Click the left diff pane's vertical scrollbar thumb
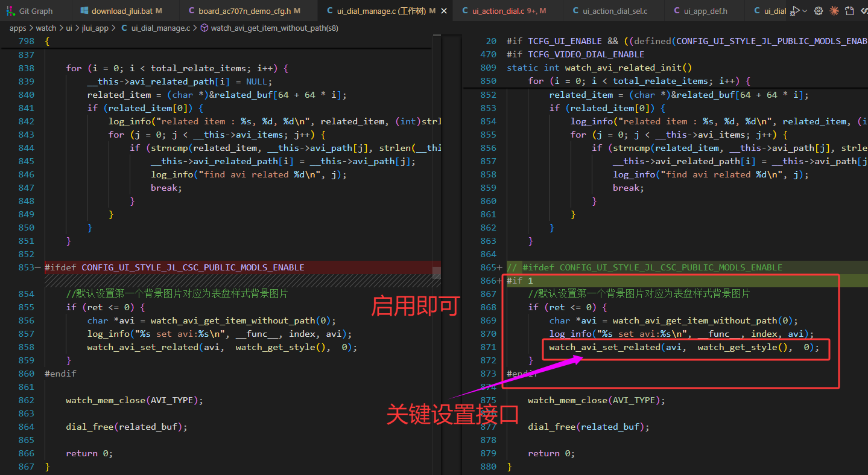 (436, 272)
